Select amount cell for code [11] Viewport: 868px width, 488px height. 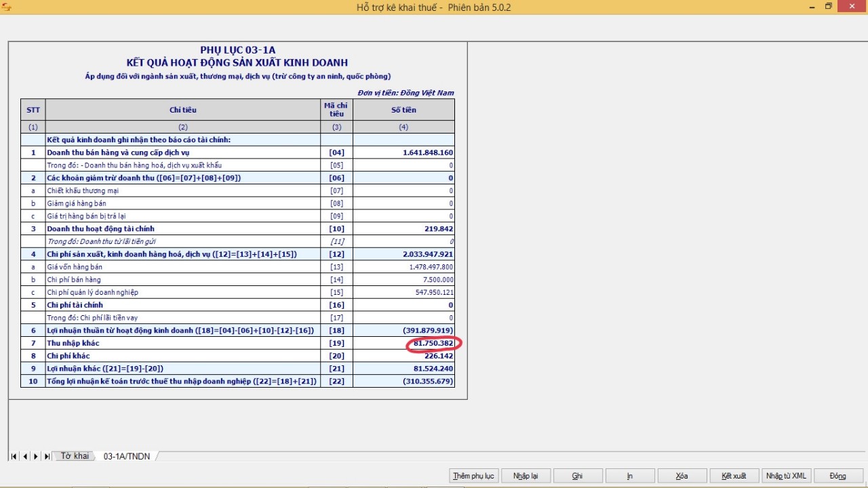pos(403,242)
